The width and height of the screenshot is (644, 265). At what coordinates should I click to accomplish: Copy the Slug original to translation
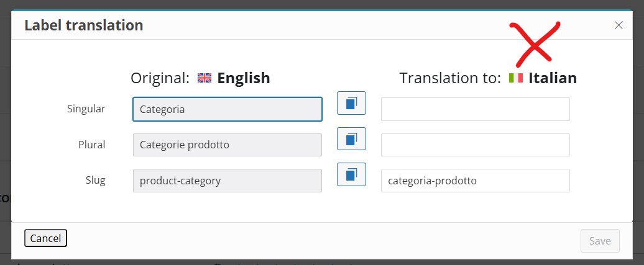pos(351,174)
